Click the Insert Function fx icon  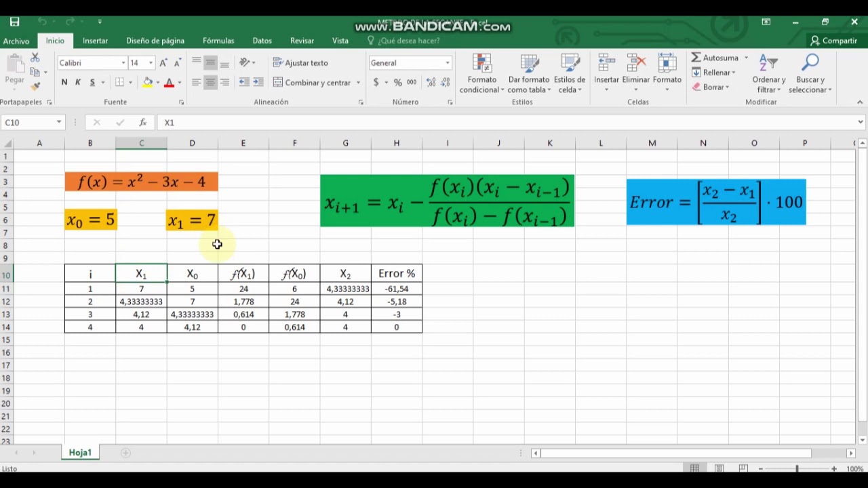(x=143, y=123)
